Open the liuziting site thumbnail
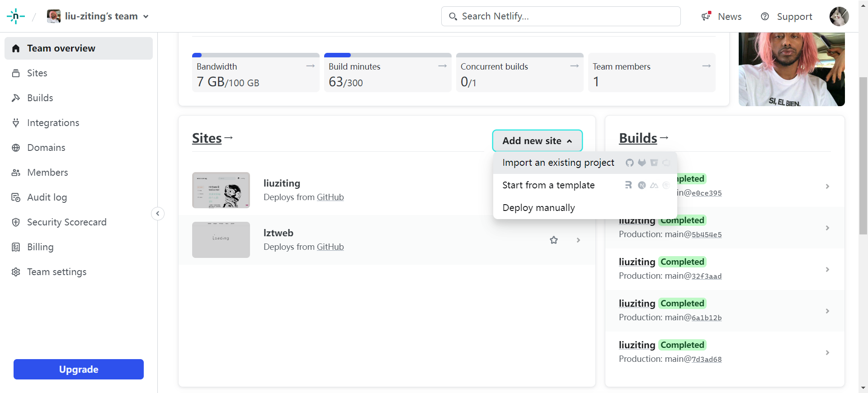Image resolution: width=868 pixels, height=393 pixels. pos(221,190)
